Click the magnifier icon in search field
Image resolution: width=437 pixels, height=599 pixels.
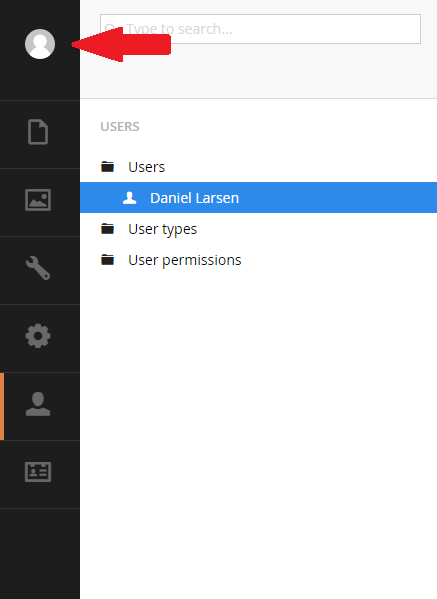coord(110,29)
